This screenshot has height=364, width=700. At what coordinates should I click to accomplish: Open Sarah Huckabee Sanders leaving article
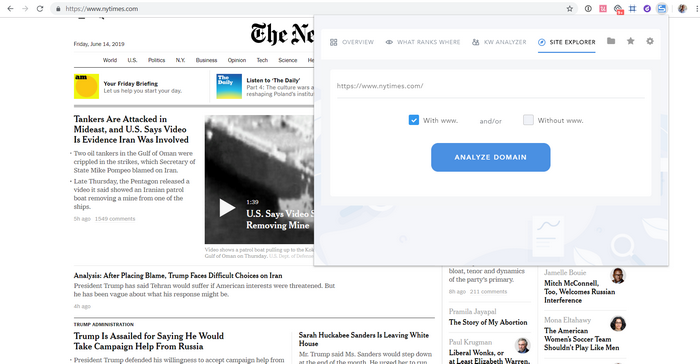tap(364, 339)
